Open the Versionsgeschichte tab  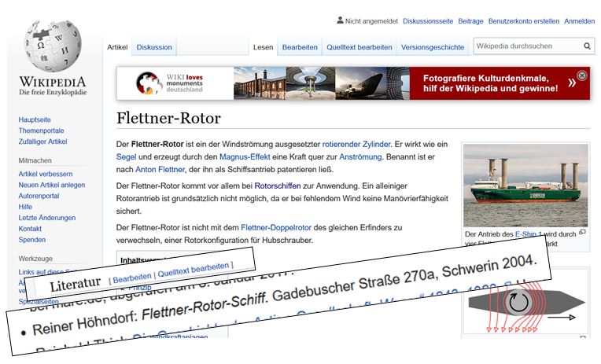click(433, 47)
